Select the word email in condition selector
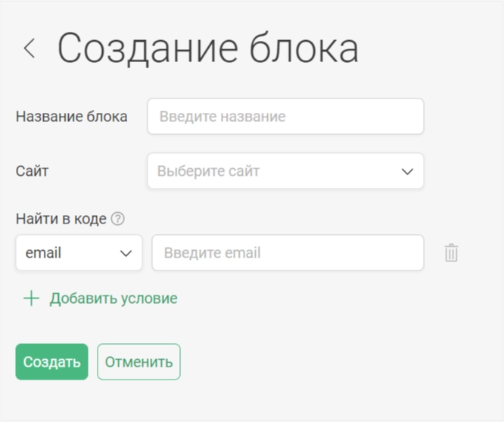 coord(43,253)
